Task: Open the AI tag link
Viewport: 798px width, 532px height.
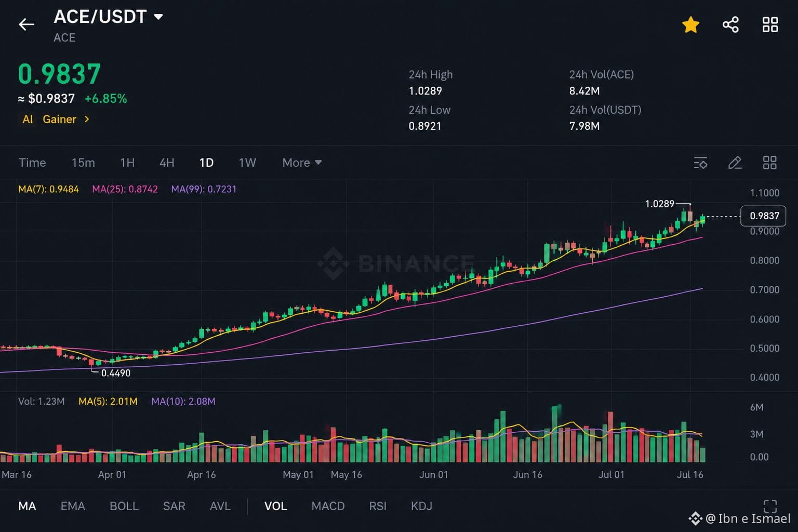Action: 28,119
